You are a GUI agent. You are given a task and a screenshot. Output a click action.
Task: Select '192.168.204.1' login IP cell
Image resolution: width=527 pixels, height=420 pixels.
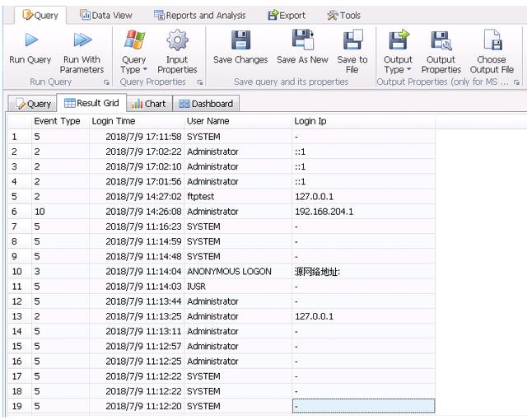[x=364, y=212]
